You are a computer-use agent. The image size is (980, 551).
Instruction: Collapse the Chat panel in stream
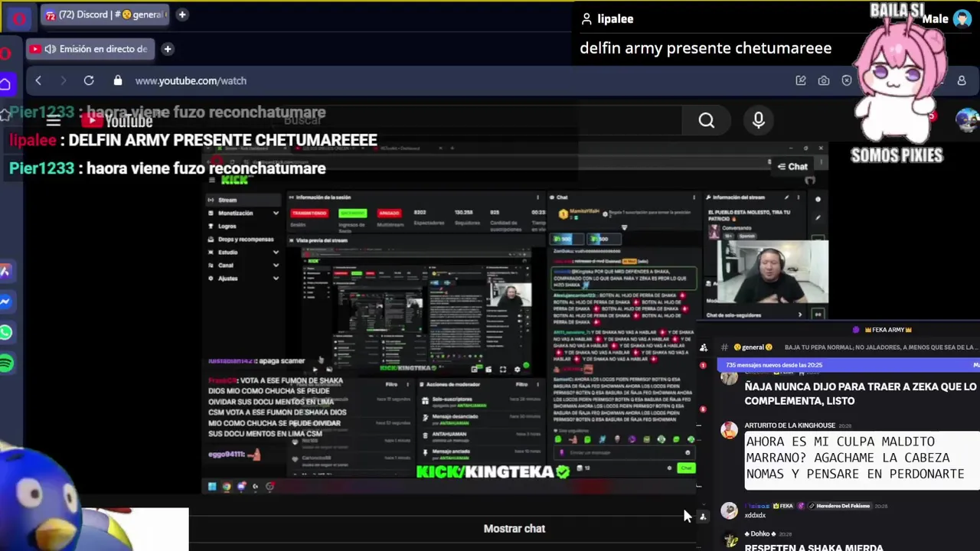[792, 166]
